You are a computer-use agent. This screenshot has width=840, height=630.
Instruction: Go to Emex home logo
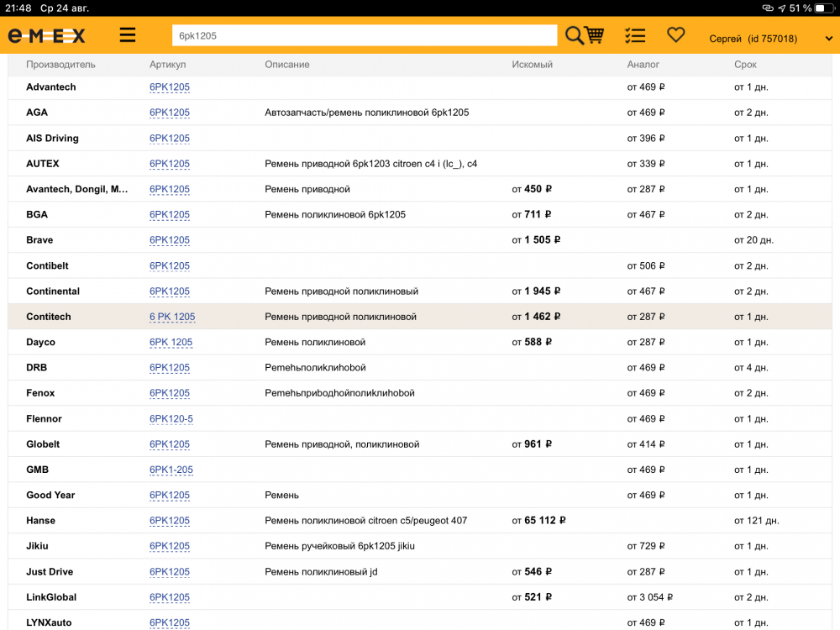pos(46,36)
